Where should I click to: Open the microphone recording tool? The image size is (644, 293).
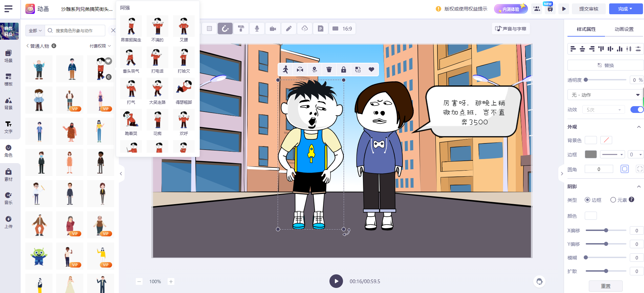pyautogui.click(x=257, y=29)
